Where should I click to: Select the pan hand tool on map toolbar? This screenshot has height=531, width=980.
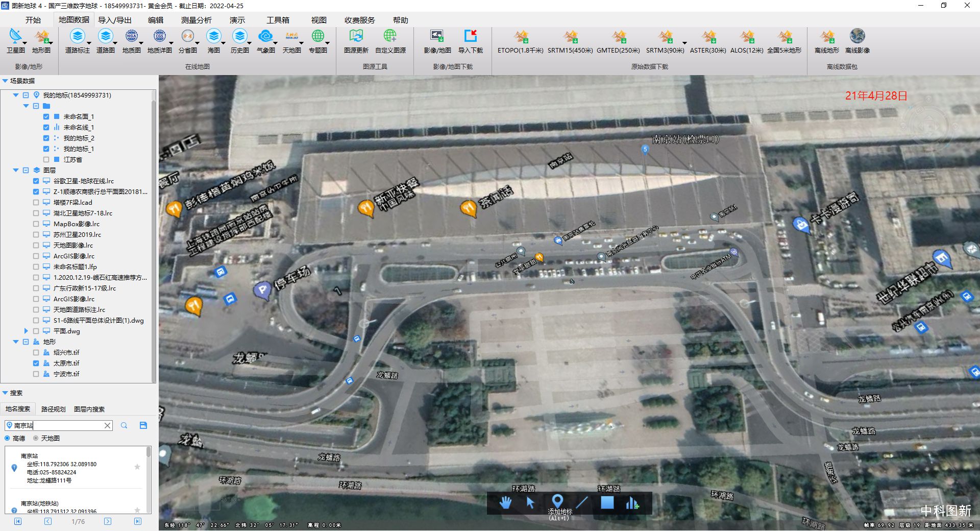505,503
